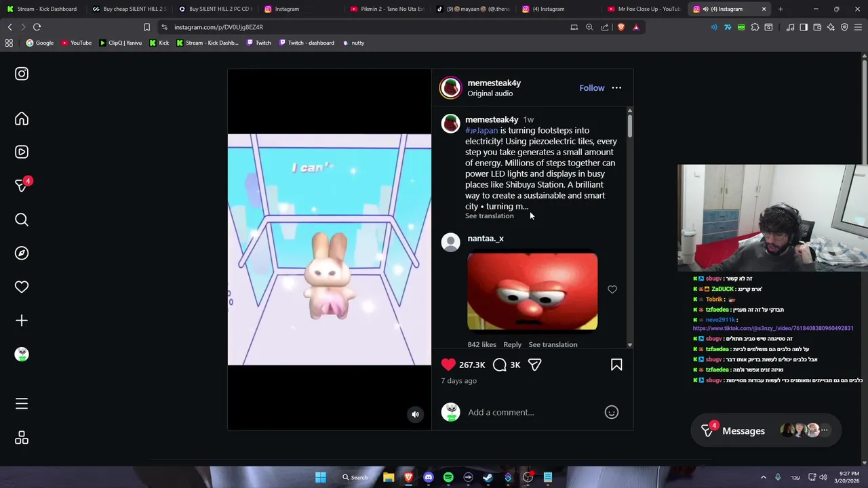
Task: Open Windows Start menu
Action: point(320,477)
